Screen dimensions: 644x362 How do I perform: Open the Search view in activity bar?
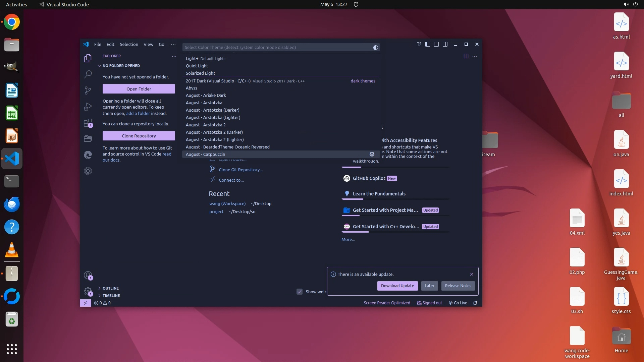pos(88,74)
